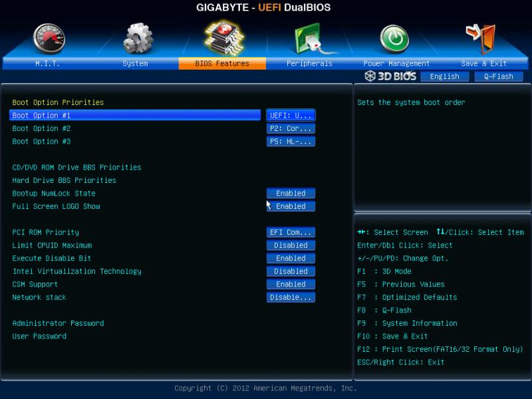Open Boot Option #1 value dropdown
This screenshot has height=399, width=532.
click(x=291, y=115)
